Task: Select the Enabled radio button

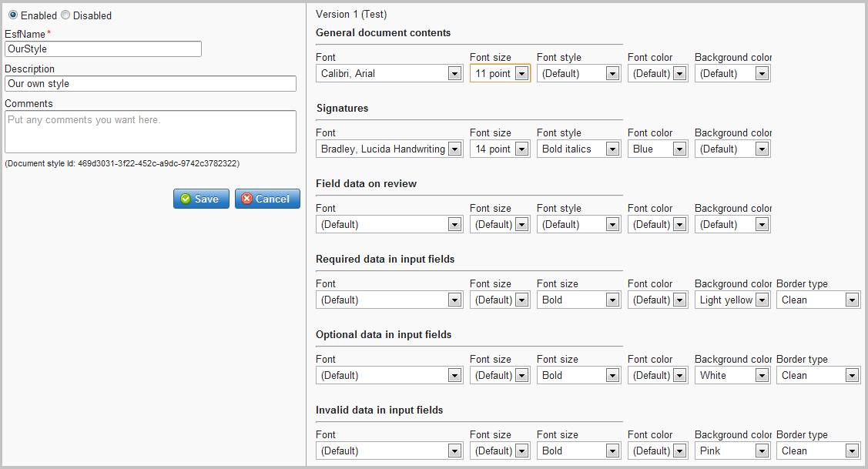Action: (12, 15)
